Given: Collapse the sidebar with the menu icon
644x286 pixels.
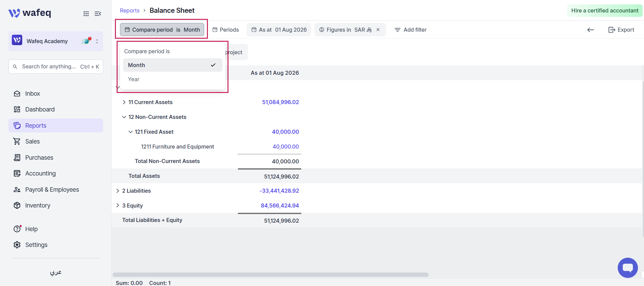Looking at the screenshot, I should pos(98,13).
